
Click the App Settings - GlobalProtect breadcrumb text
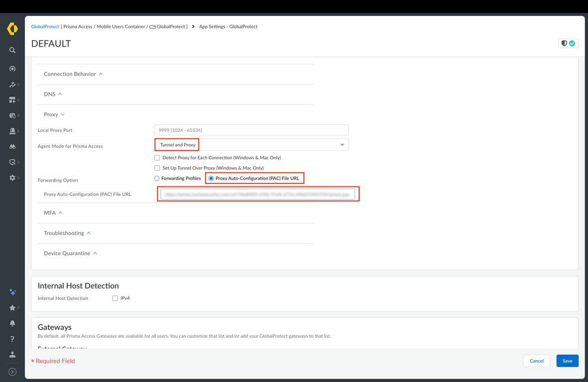click(228, 27)
